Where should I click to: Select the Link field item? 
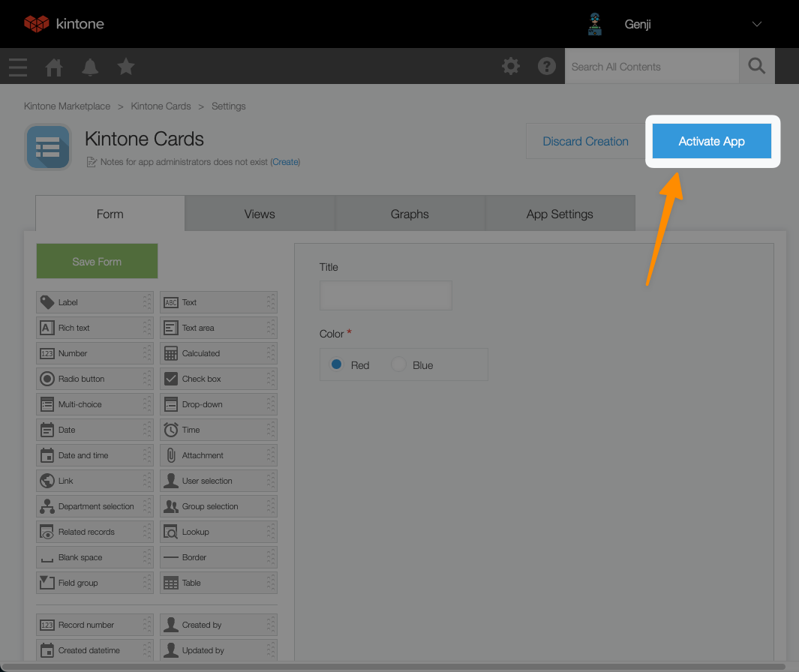pyautogui.click(x=95, y=481)
